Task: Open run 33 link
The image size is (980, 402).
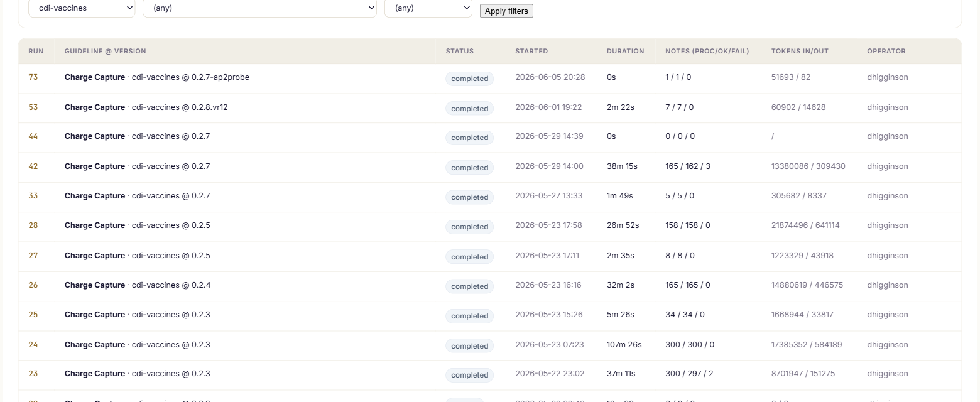Action: click(33, 196)
